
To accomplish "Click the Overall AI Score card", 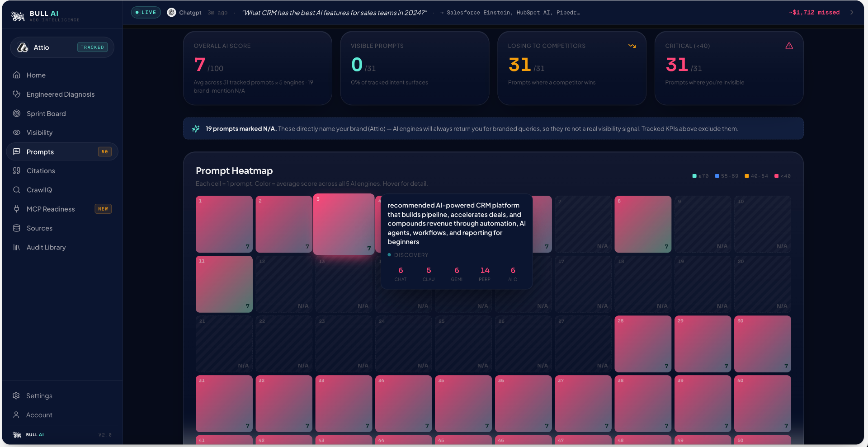I will [258, 68].
